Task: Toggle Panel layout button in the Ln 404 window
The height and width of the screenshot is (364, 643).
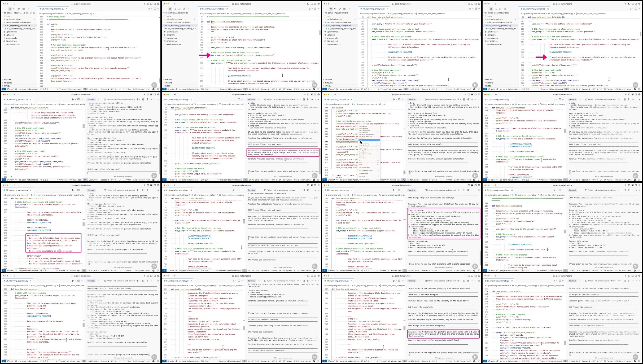Action: pos(472,94)
